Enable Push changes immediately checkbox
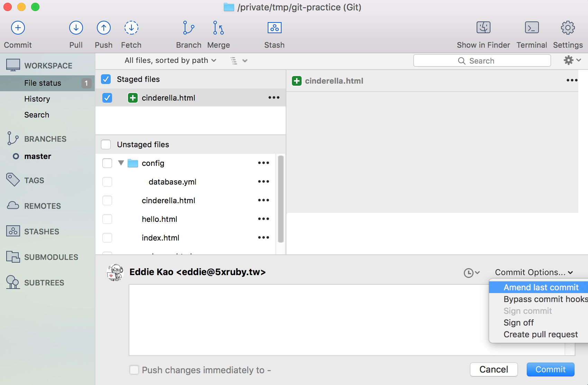Screen dimensions: 588x385 click(134, 370)
